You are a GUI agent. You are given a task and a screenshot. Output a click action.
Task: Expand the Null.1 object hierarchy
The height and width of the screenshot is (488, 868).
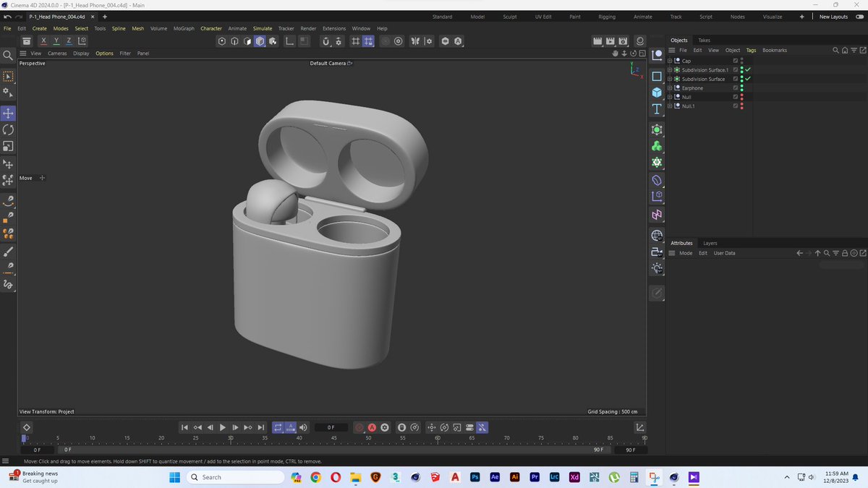[670, 106]
